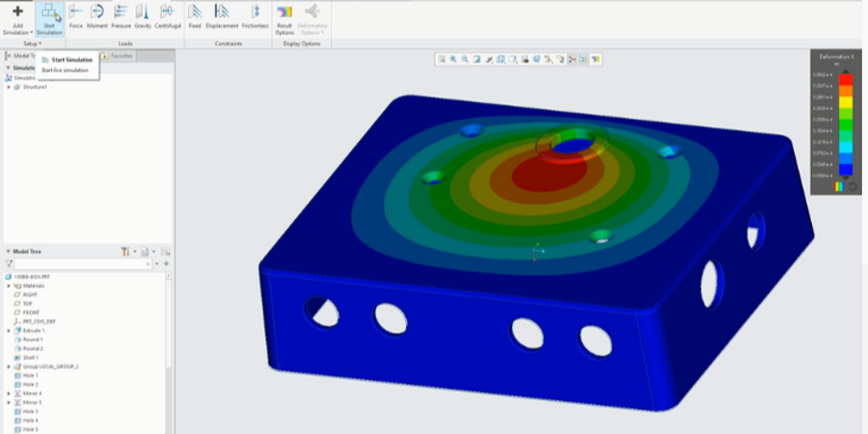Expand the Materials node in Model Tree
The width and height of the screenshot is (868, 434).
click(x=9, y=285)
